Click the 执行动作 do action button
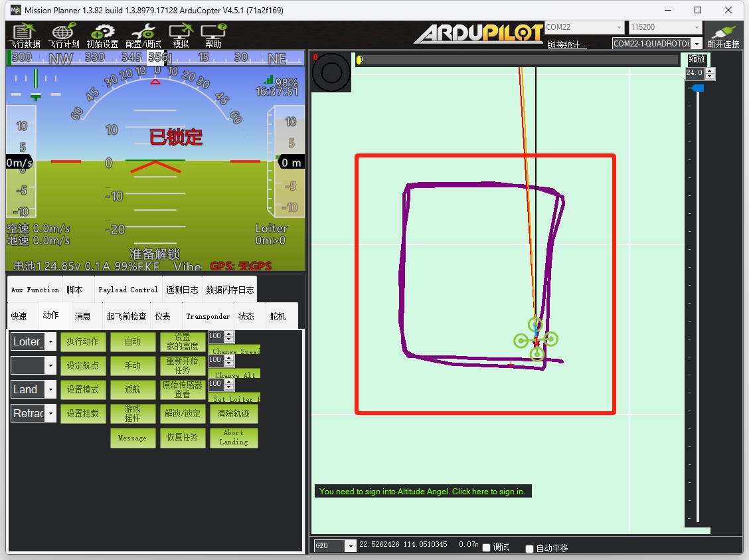 (x=82, y=341)
